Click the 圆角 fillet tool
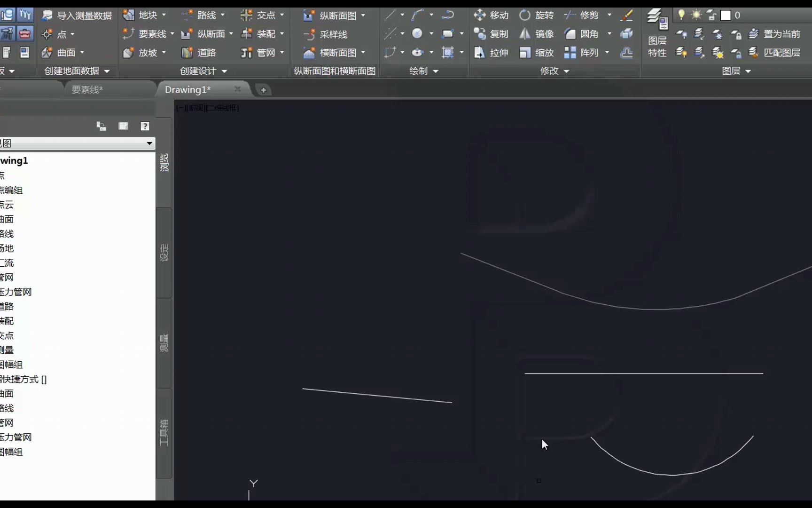This screenshot has width=812, height=508. tap(584, 34)
